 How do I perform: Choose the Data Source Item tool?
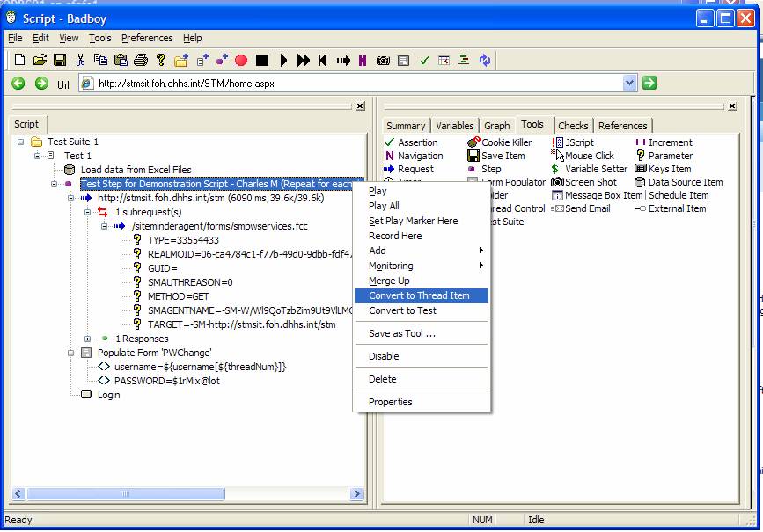pos(685,182)
